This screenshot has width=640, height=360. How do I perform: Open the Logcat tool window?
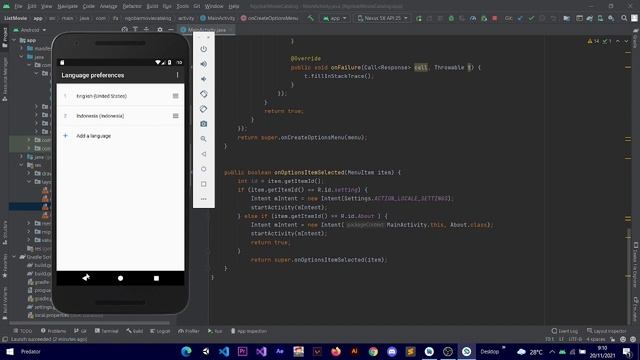(160, 331)
